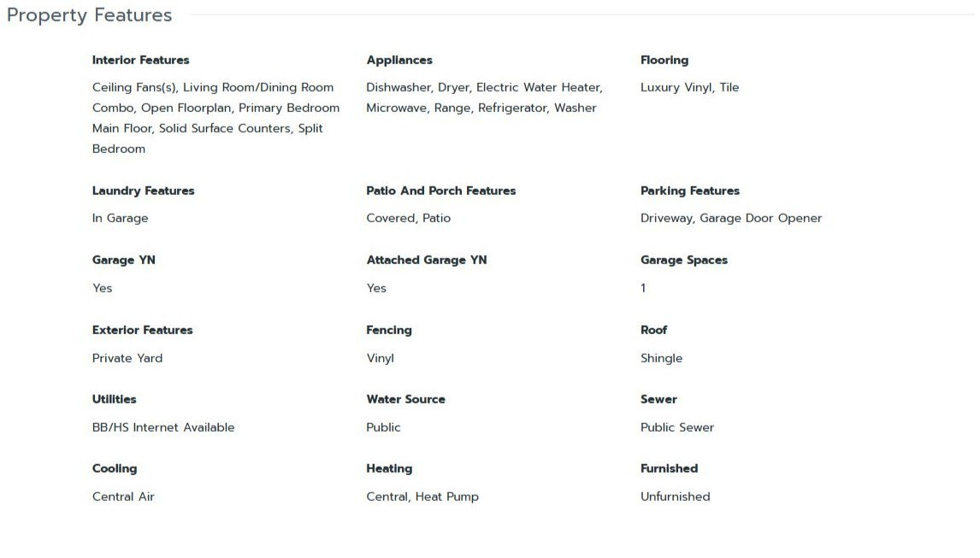Image resolution: width=980 pixels, height=558 pixels.
Task: Click the Garage Spaces value 1
Action: tap(643, 288)
